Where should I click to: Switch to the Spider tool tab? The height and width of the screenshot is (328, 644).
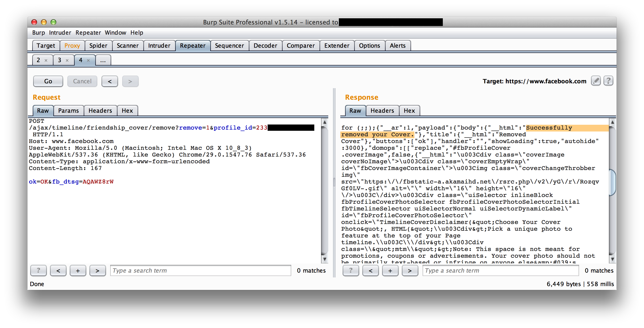[98, 46]
